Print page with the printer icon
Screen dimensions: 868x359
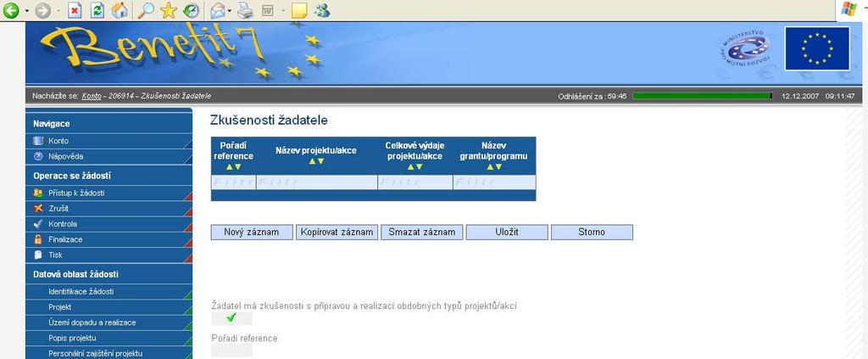pyautogui.click(x=245, y=10)
